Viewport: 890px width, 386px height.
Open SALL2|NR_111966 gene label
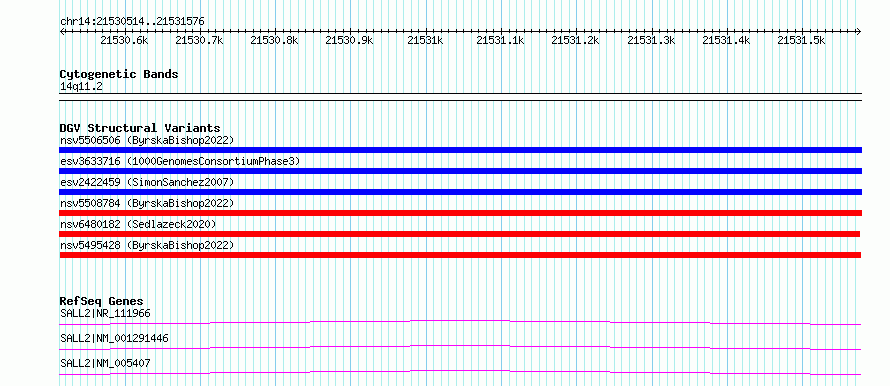pyautogui.click(x=105, y=313)
